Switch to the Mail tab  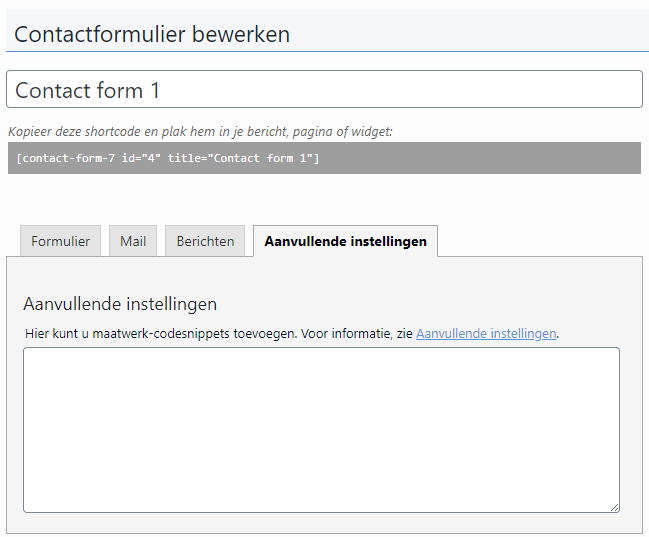pyautogui.click(x=133, y=241)
